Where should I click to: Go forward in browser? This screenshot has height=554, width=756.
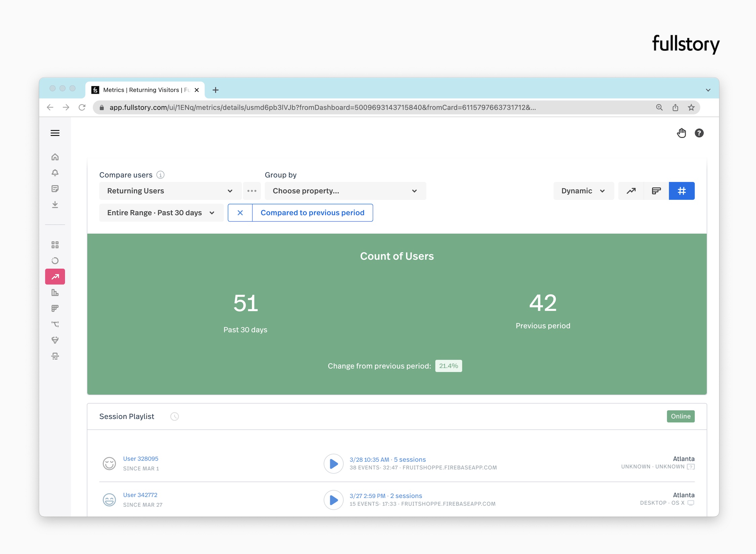coord(66,107)
